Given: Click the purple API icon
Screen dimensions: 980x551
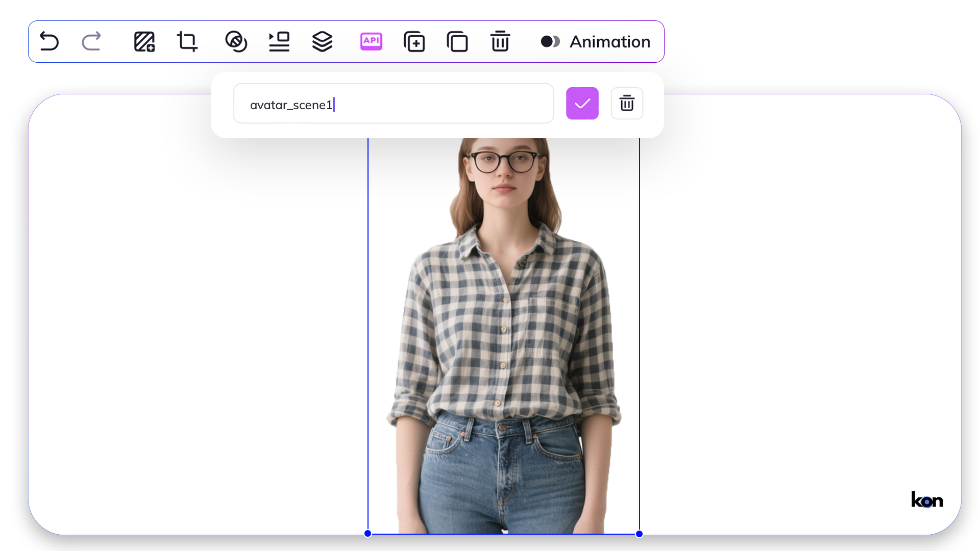Looking at the screenshot, I should [x=371, y=41].
